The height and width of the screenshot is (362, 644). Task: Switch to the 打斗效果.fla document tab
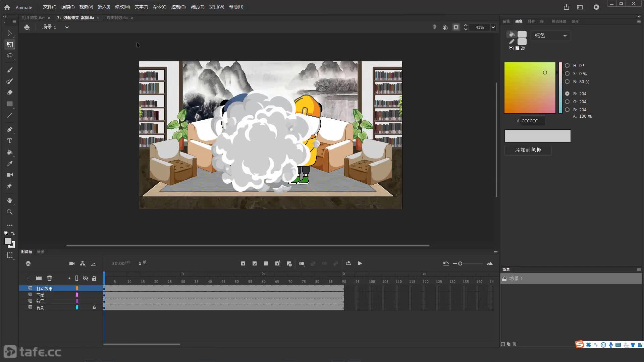pyautogui.click(x=33, y=18)
